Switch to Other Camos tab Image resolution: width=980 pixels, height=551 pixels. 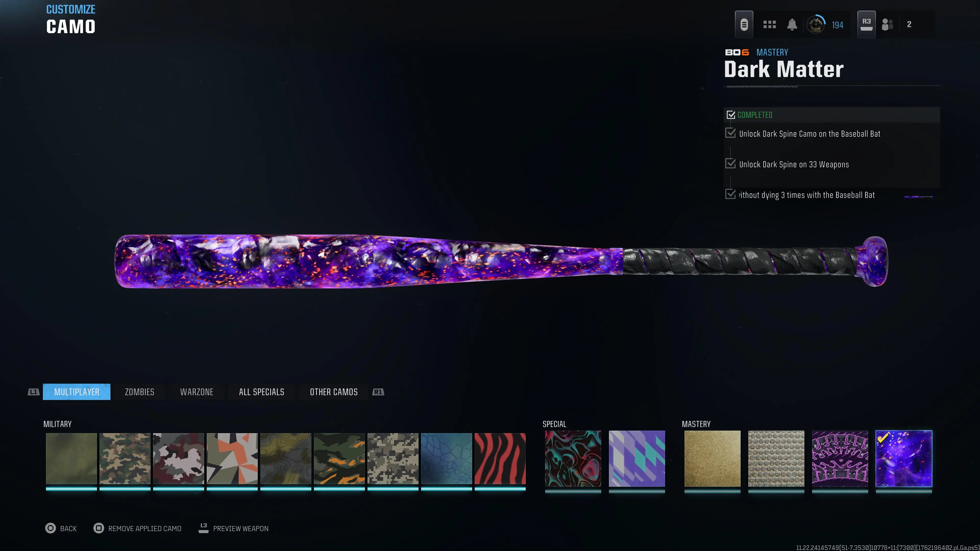pyautogui.click(x=334, y=392)
